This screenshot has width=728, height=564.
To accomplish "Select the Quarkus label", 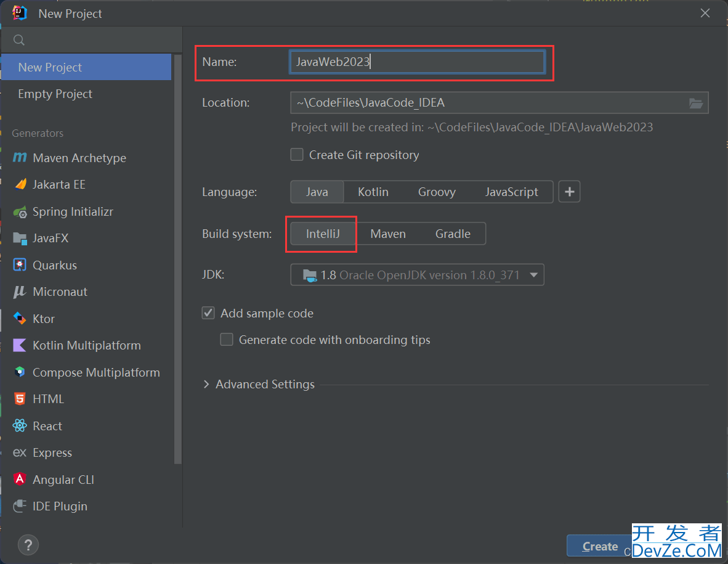I will (x=55, y=265).
